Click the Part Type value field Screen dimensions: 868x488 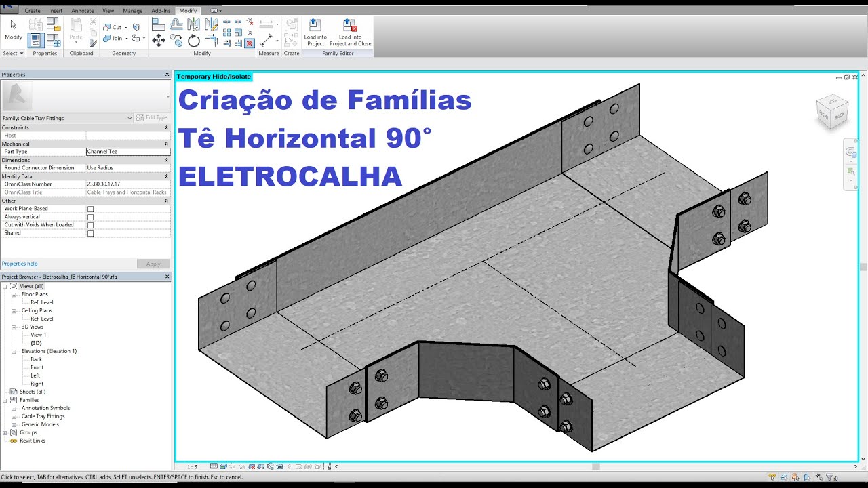point(128,152)
